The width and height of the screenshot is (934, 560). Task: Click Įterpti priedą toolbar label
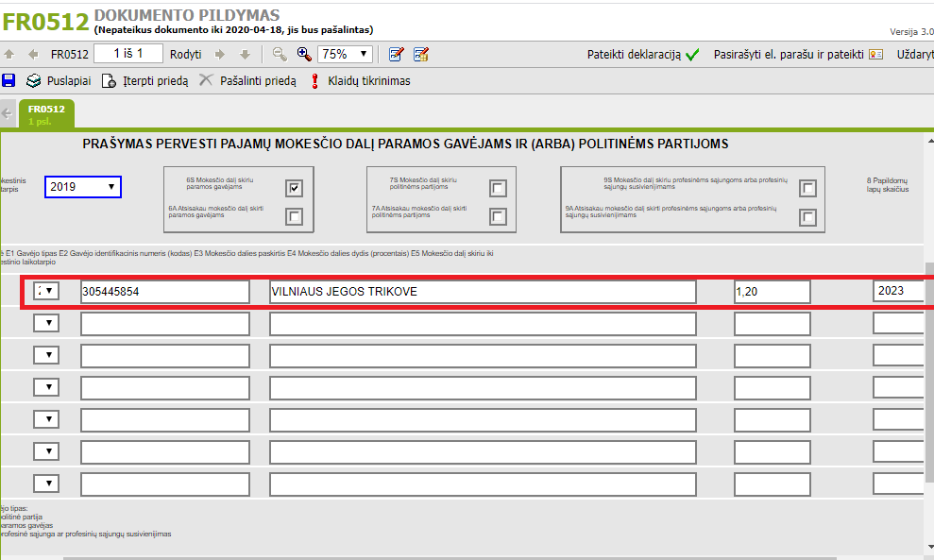(156, 80)
